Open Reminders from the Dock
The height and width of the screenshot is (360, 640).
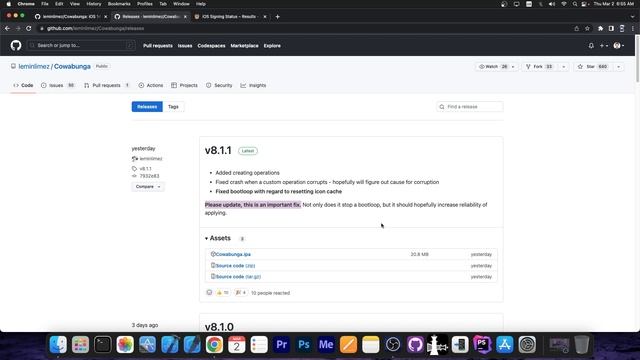tap(259, 344)
